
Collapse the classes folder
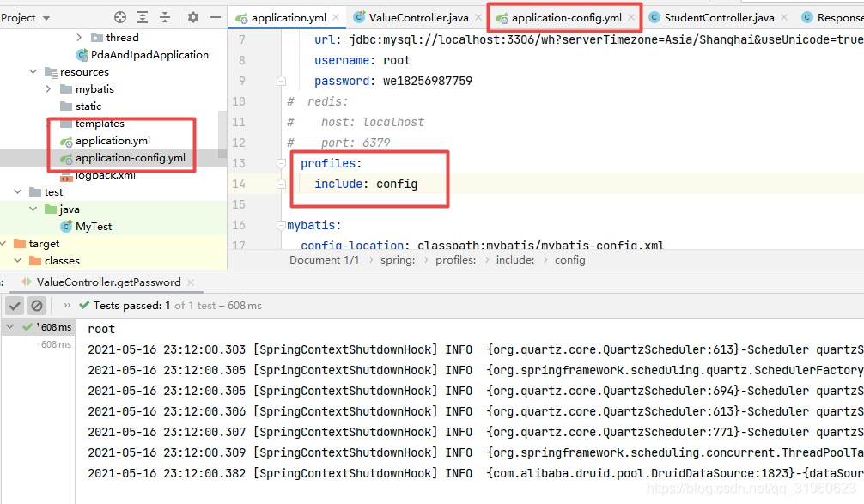18,260
